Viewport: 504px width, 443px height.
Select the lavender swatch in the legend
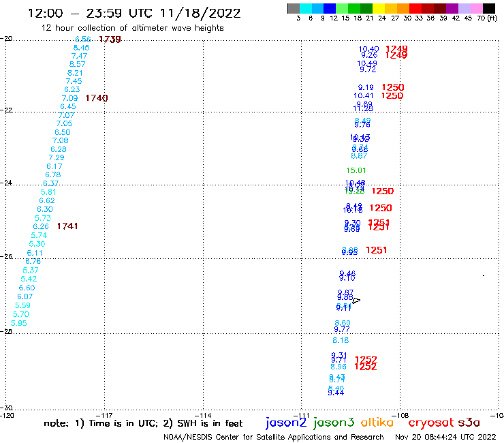point(464,8)
